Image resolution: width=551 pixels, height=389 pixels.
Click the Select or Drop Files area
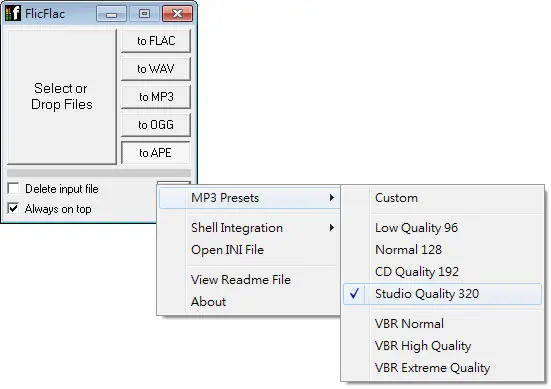[62, 97]
